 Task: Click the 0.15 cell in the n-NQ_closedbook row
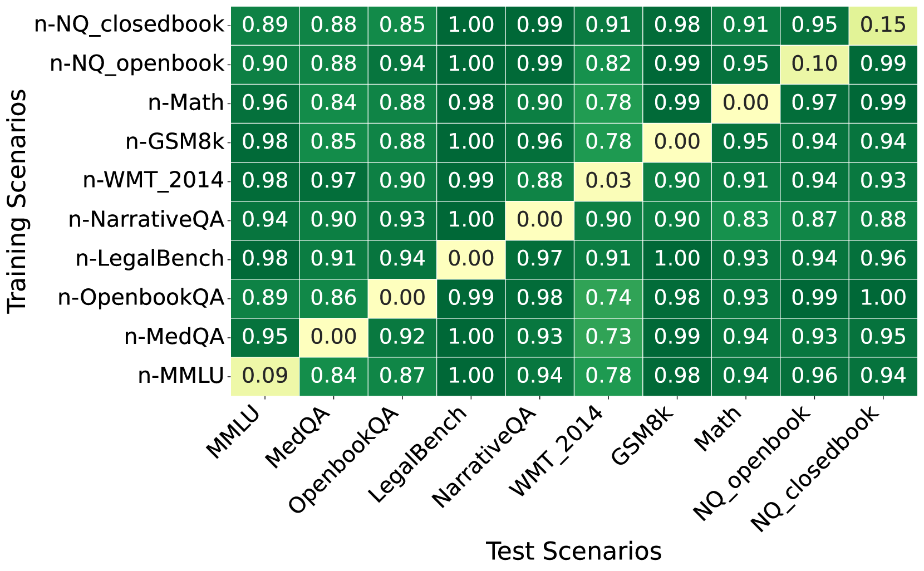coord(883,25)
